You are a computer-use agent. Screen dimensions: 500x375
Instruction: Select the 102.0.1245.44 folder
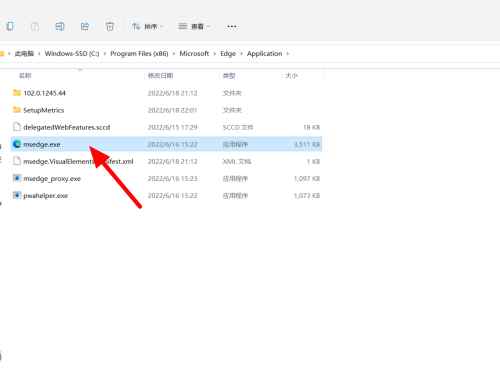[x=166, y=93]
